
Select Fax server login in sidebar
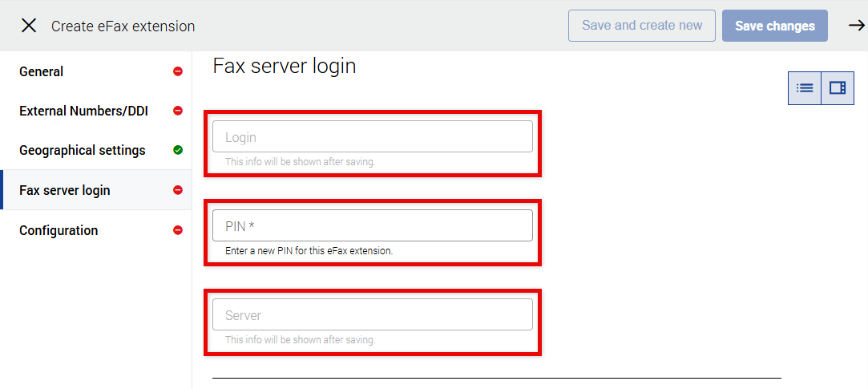65,190
